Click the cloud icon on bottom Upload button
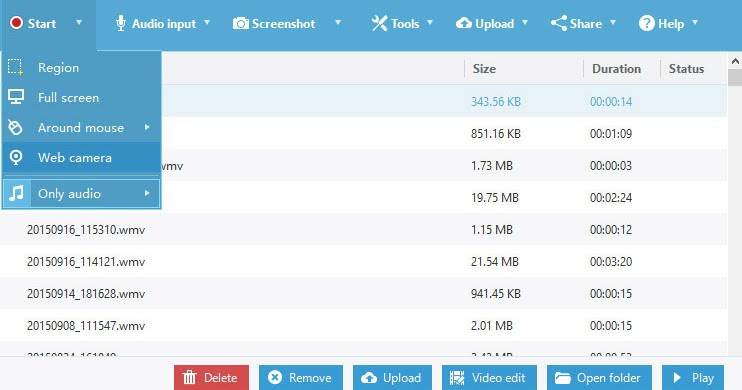The height and width of the screenshot is (390, 742). [x=369, y=378]
